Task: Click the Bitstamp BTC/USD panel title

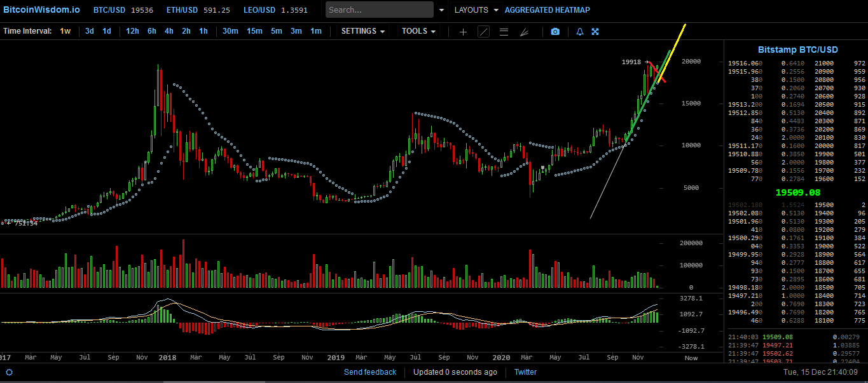Action: [x=798, y=50]
